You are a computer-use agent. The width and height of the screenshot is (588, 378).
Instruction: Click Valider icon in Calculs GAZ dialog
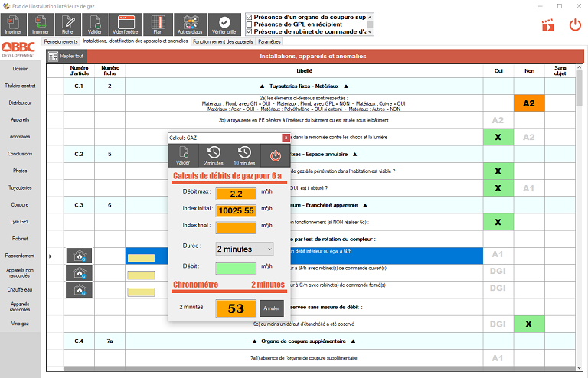coord(183,155)
